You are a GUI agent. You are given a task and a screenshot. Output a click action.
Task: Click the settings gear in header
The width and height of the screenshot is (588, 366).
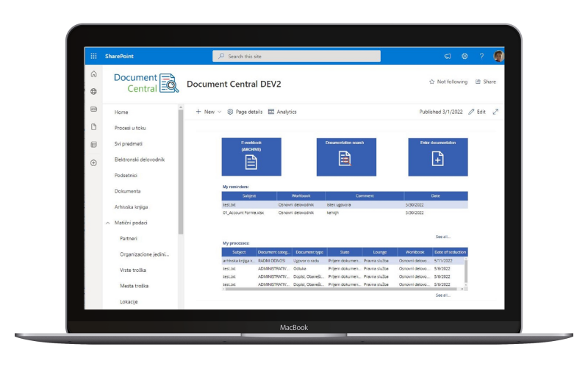465,56
